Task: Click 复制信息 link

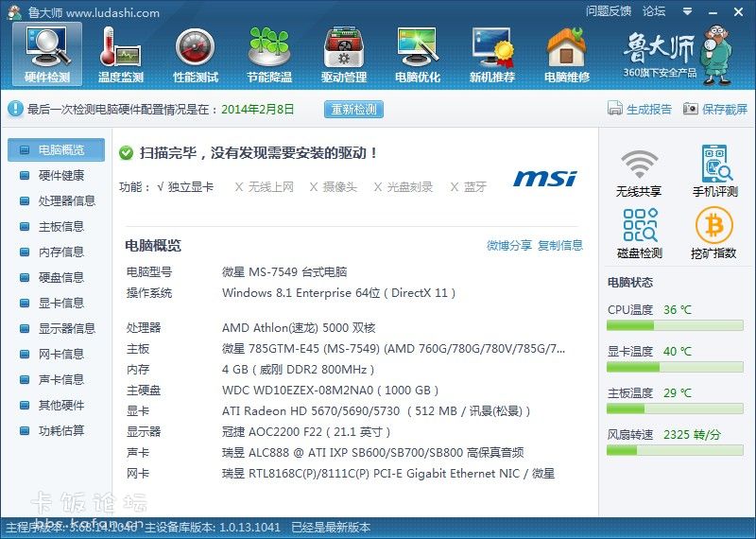Action: [560, 246]
